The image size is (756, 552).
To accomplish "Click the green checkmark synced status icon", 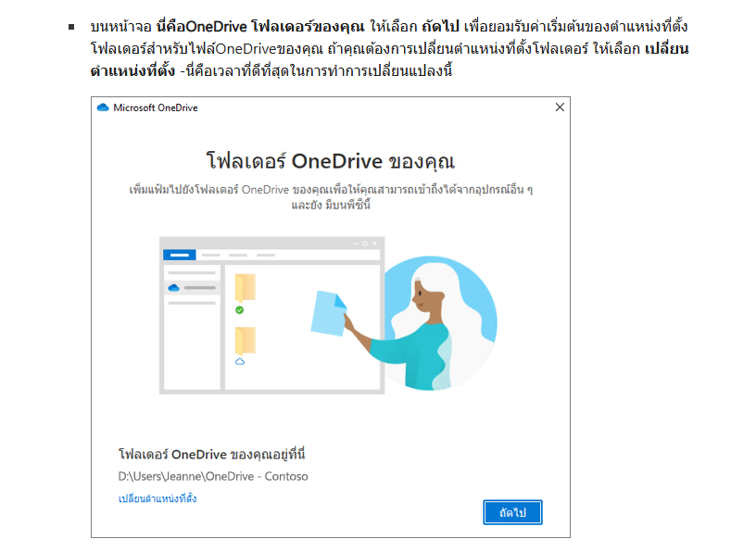I will tap(239, 310).
